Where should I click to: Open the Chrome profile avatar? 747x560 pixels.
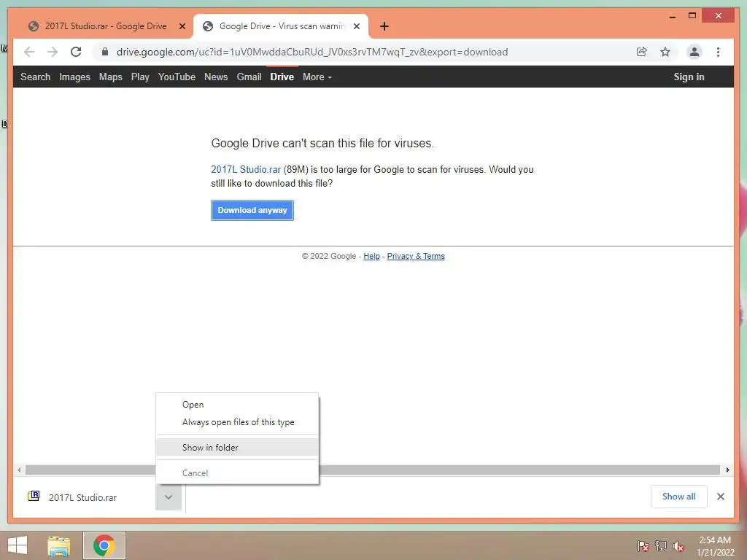pos(694,52)
